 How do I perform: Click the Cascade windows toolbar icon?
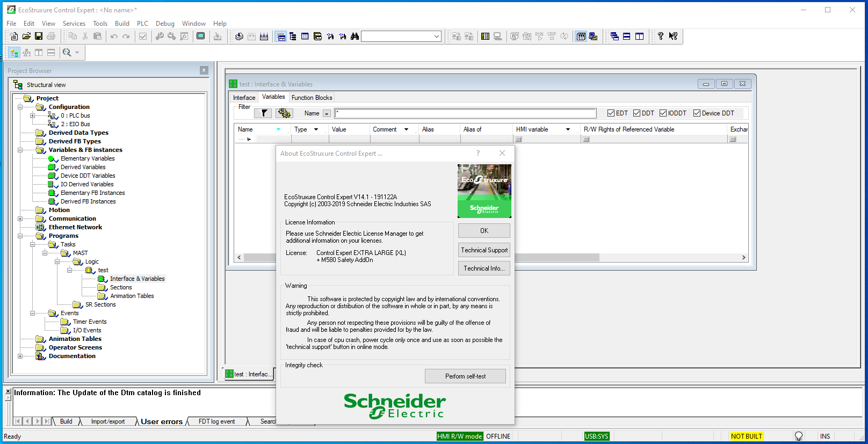[x=614, y=36]
